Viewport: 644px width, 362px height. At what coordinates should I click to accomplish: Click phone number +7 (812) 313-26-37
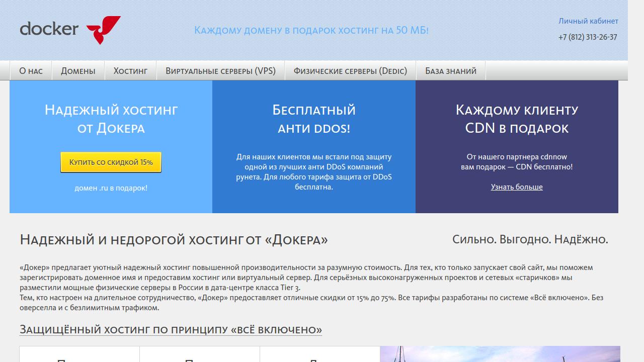pyautogui.click(x=588, y=37)
